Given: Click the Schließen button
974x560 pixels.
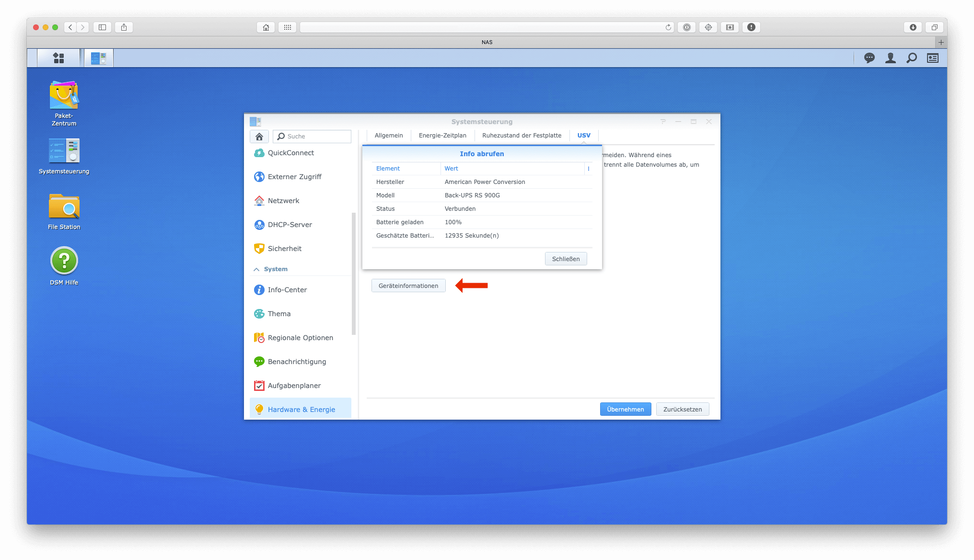Looking at the screenshot, I should 566,259.
